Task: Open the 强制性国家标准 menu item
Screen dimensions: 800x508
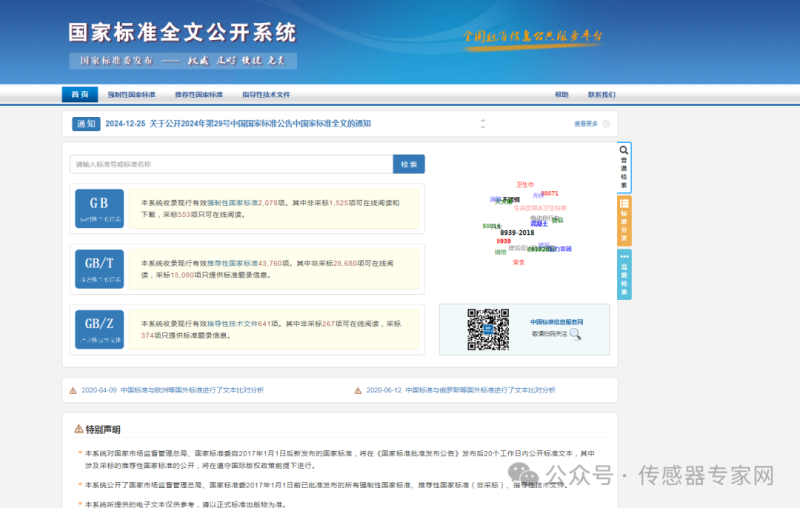Action: [131, 95]
